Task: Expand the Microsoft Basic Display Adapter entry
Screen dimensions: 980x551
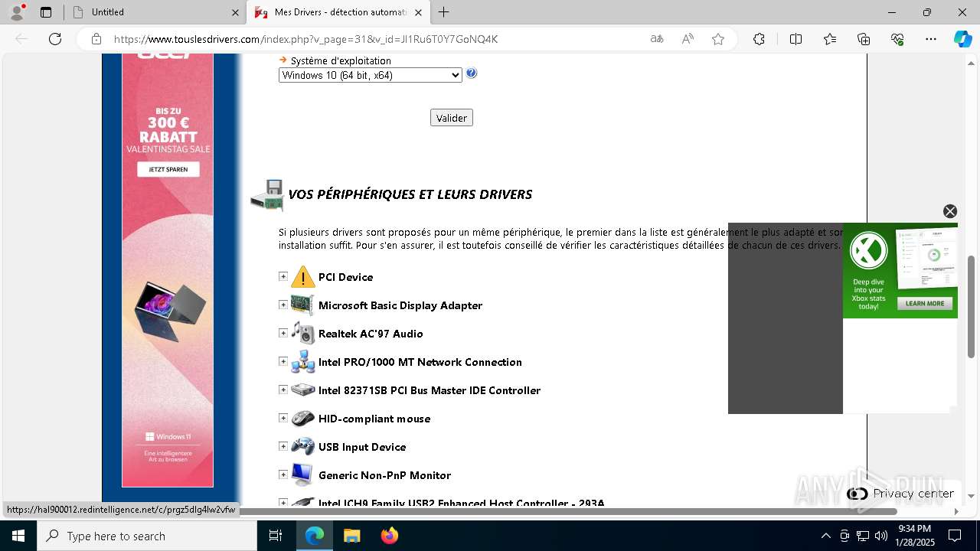Action: pyautogui.click(x=283, y=305)
